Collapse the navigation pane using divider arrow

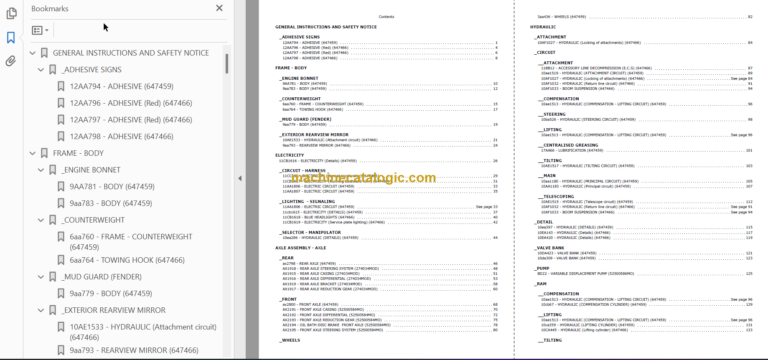[240, 178]
